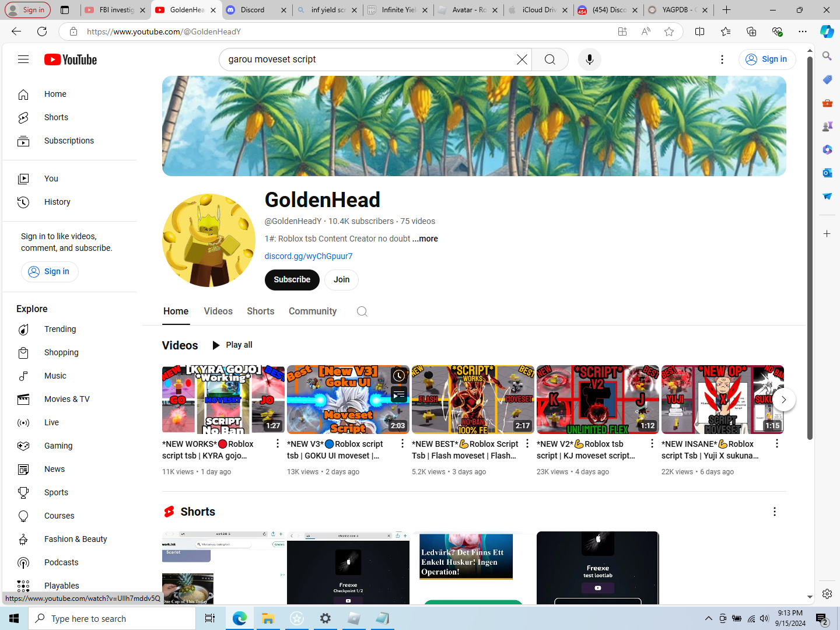Run search with the magnifier button
The height and width of the screenshot is (630, 840).
[550, 60]
